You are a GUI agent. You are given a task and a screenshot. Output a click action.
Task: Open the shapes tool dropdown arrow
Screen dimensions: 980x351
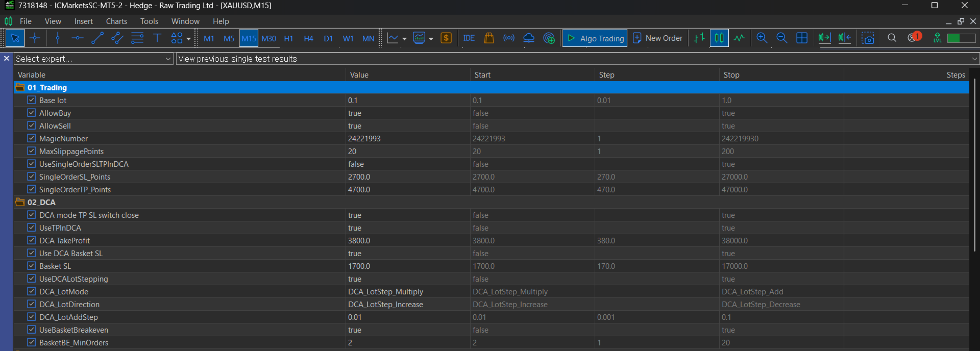[188, 39]
